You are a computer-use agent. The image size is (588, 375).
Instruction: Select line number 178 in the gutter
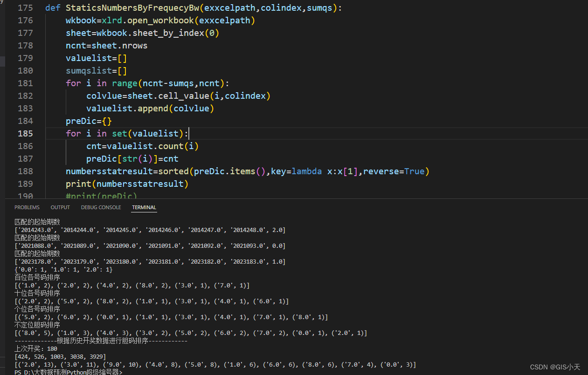pos(25,46)
